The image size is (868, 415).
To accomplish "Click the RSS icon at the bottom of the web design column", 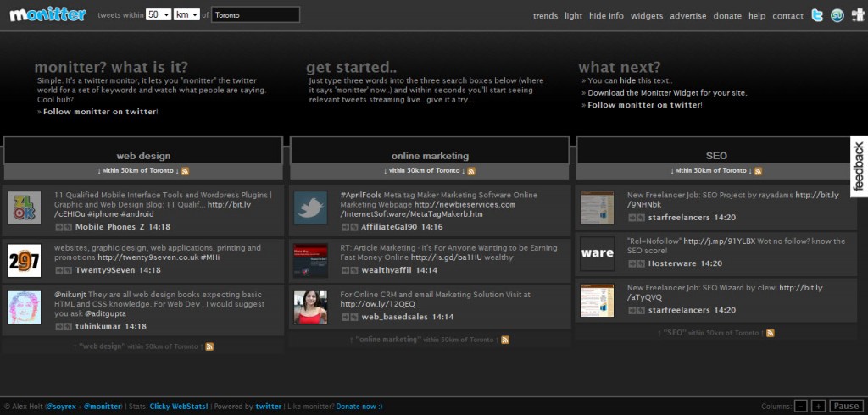I will (x=209, y=346).
